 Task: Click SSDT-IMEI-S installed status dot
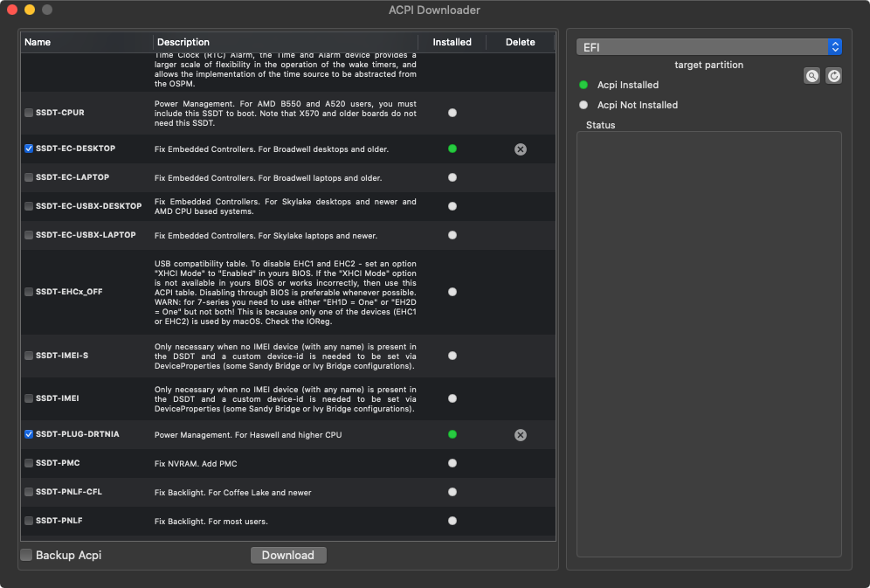point(452,356)
